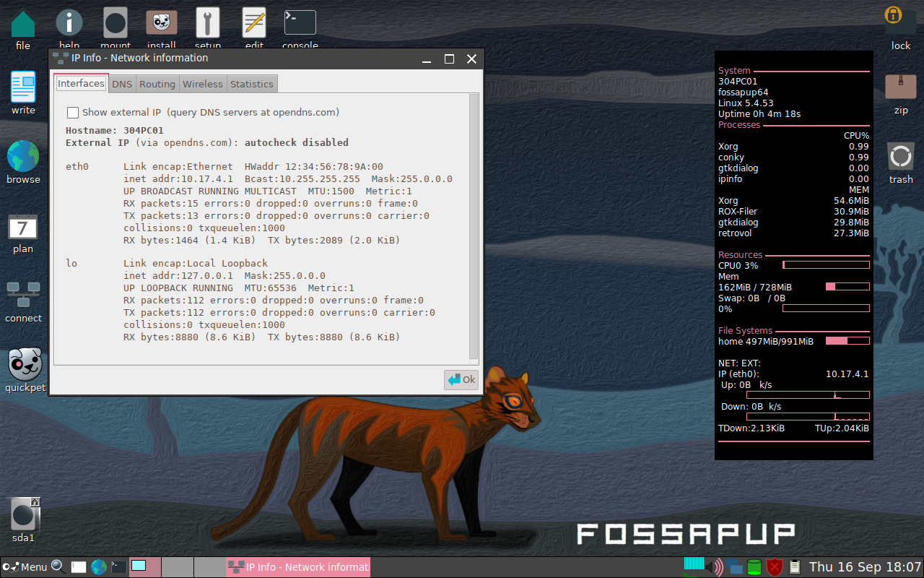Open the Menu button in taskbar
Image resolution: width=924 pixels, height=578 pixels.
pos(25,567)
